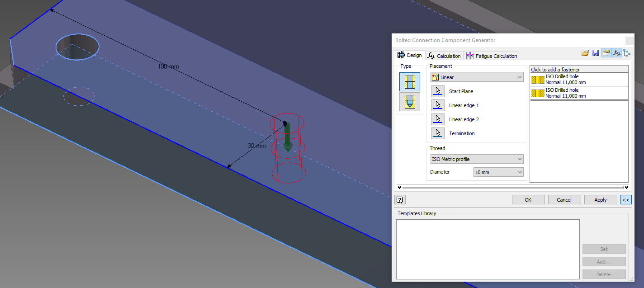Click the Linear edge 1 selector icon
This screenshot has width=644, height=288.
click(437, 105)
